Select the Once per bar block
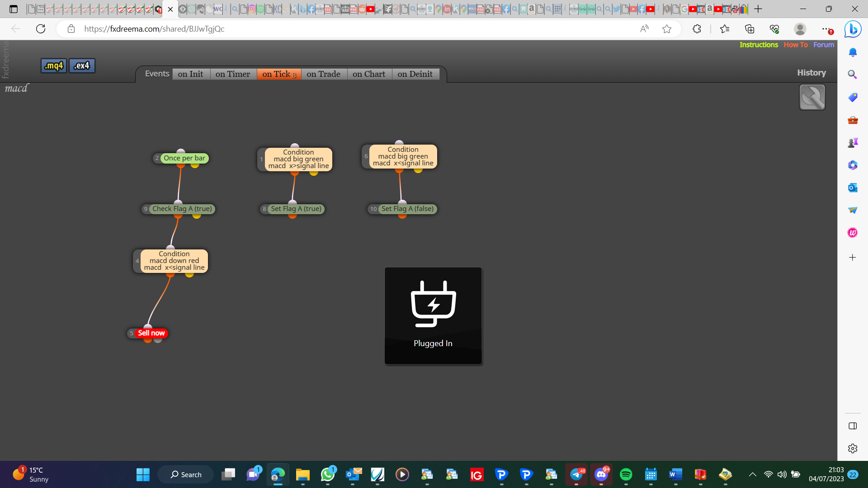This screenshot has height=488, width=868. click(x=184, y=158)
